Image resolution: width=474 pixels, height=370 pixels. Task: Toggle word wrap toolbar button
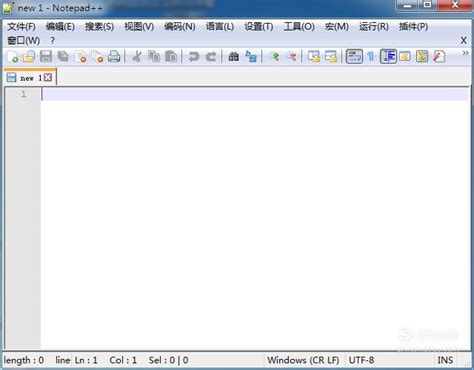pos(354,56)
